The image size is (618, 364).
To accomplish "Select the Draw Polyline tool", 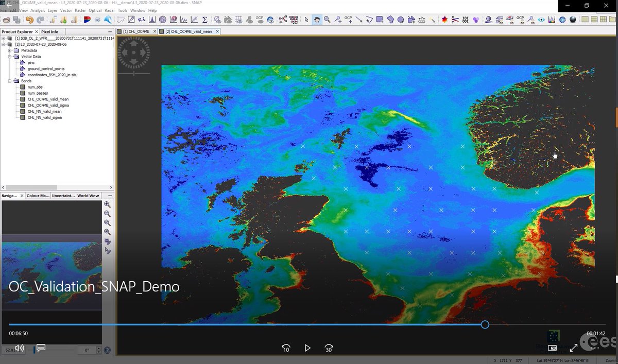I will click(369, 20).
